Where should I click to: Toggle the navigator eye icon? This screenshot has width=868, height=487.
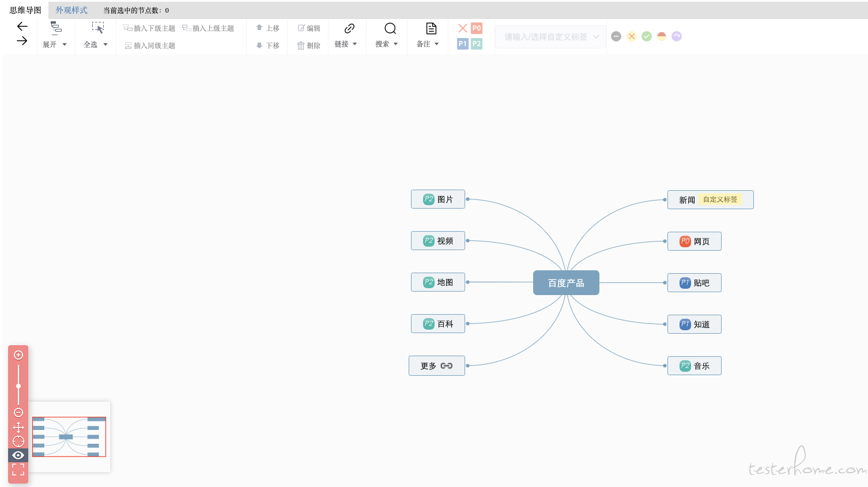[18, 455]
